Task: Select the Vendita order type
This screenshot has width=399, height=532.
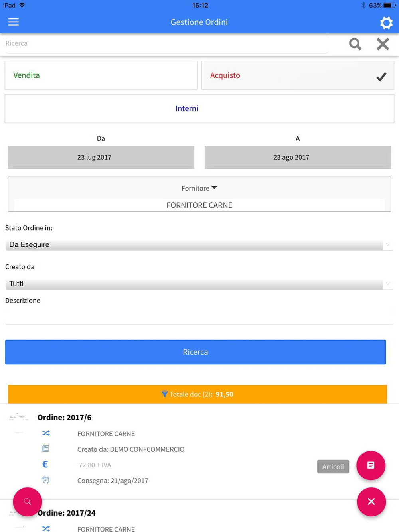Action: [x=101, y=75]
